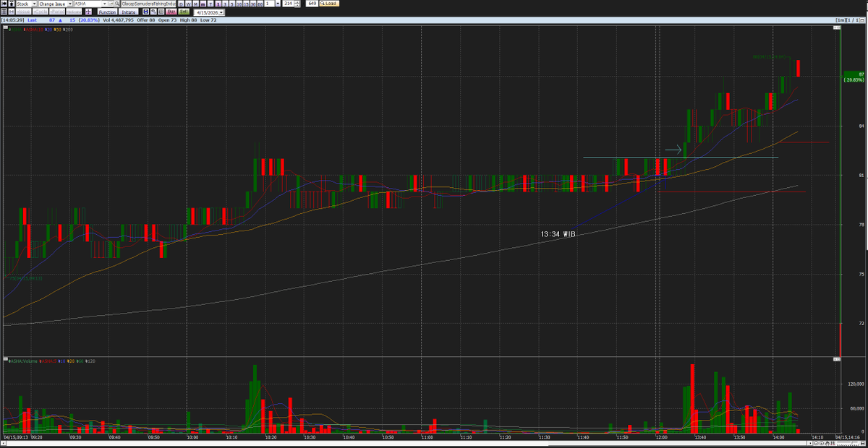Open the interval value dropdown
The image size is (868, 448).
[x=277, y=4]
